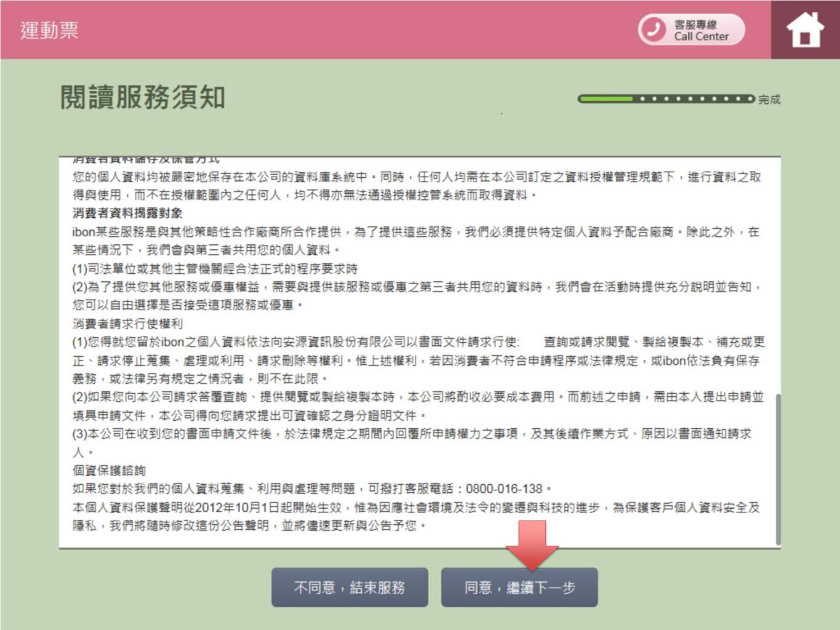Tap the phone icon for customer service
Viewport: 840px width, 630px height.
click(x=653, y=30)
